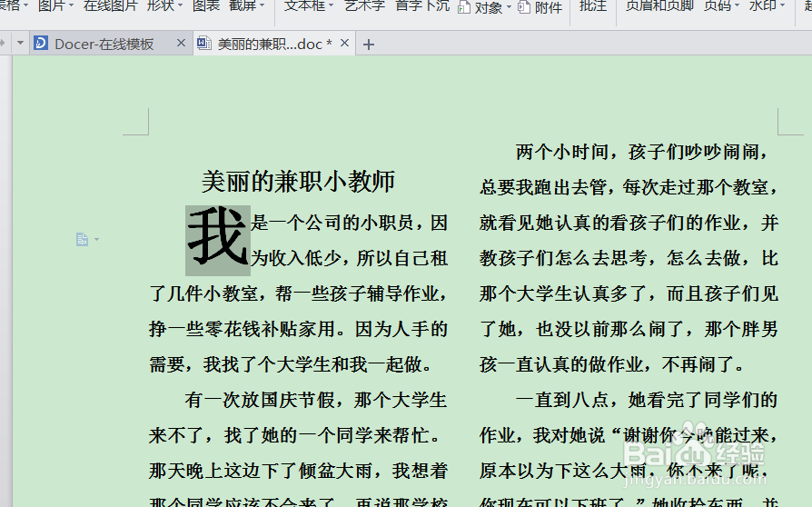Click 水印 label in the toolbar
The image size is (812, 507).
click(762, 5)
